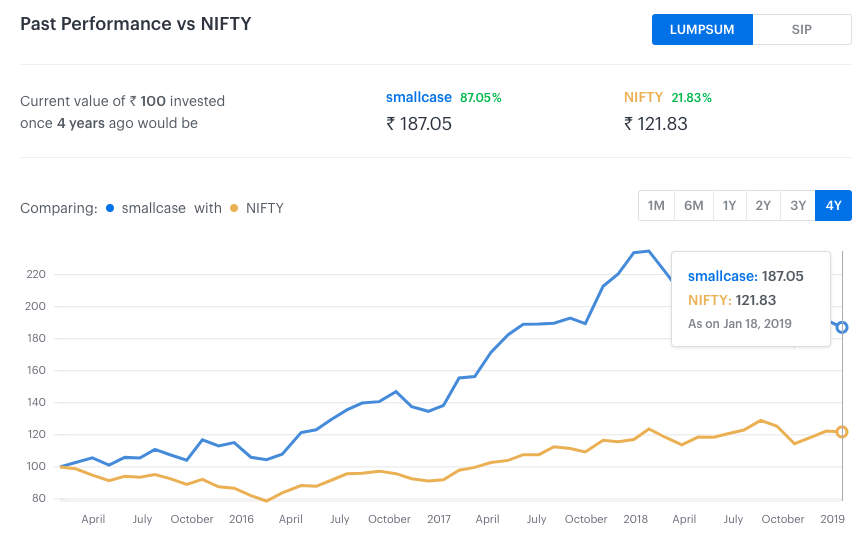868x547 pixels.
Task: Click the 100 y-axis label
Action: [x=36, y=466]
